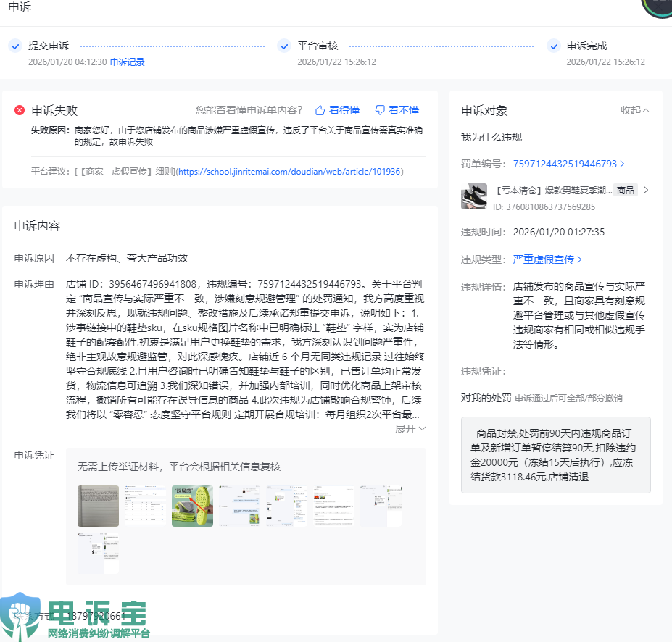Click the 我为什么违规 heading
The width and height of the screenshot is (672, 642).
491,138
